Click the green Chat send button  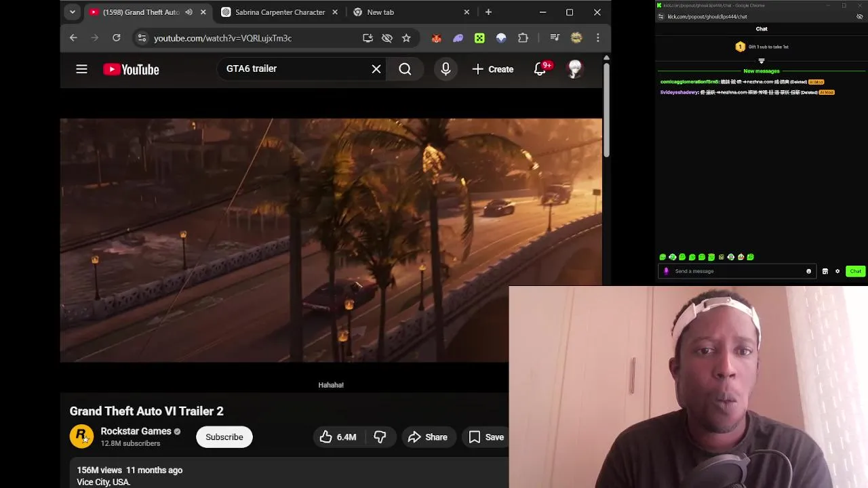[x=855, y=271]
